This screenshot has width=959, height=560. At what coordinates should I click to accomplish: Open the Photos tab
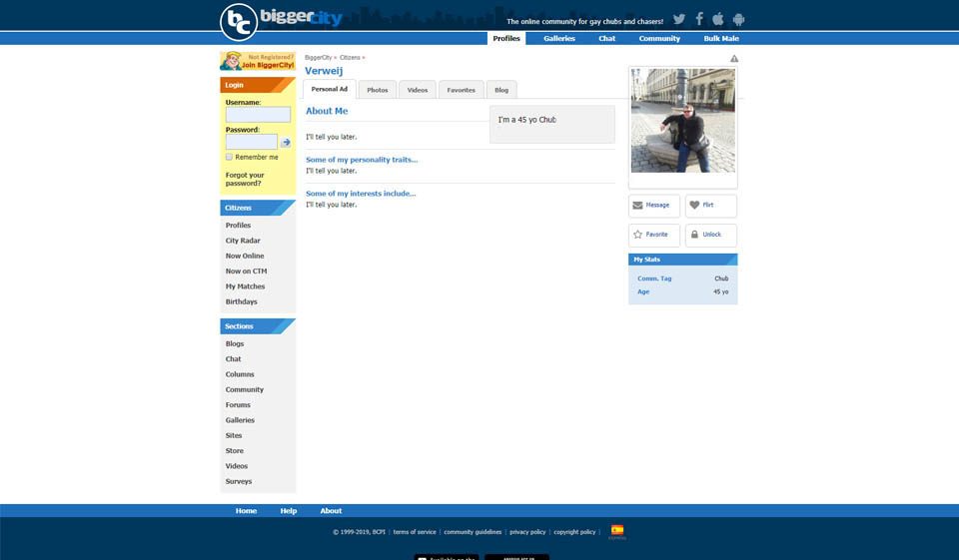[378, 90]
